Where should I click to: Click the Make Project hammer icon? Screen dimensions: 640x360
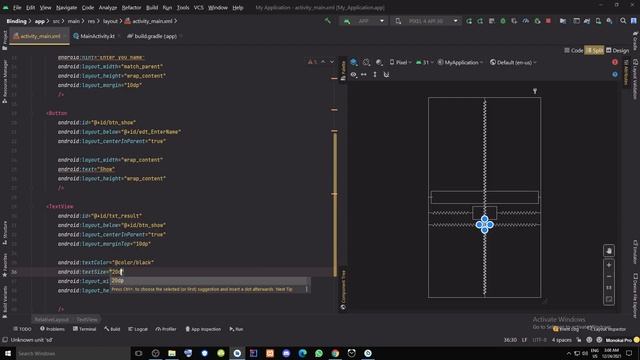tap(327, 21)
